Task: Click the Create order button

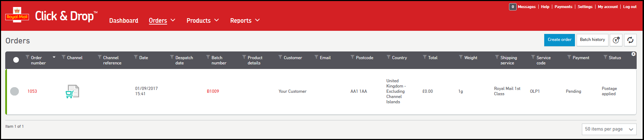Action: [559, 40]
